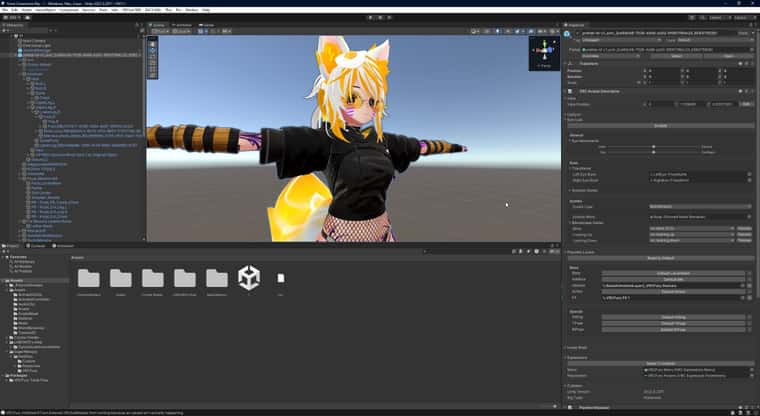
Task: Remove the Gesture layer controller with X
Action: pyautogui.click(x=749, y=286)
